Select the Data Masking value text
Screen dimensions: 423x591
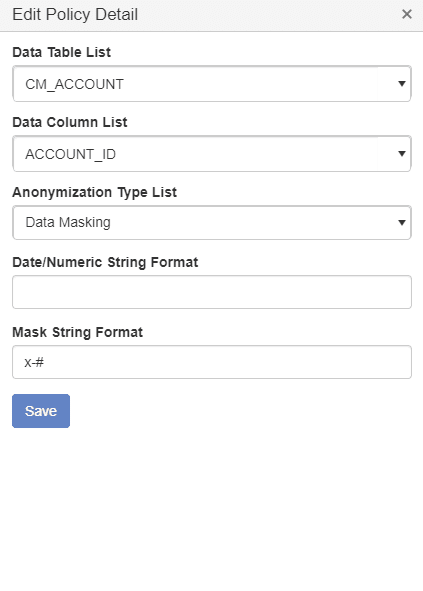point(68,222)
